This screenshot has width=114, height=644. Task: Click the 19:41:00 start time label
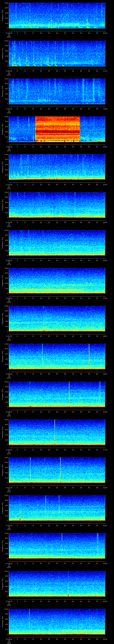pyautogui.click(x=9, y=488)
